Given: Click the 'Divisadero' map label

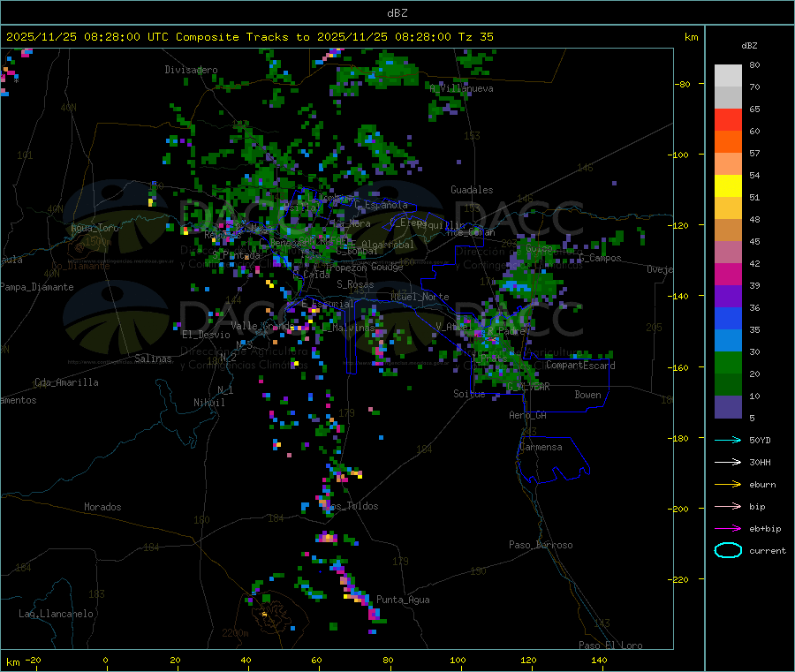Looking at the screenshot, I should (191, 70).
